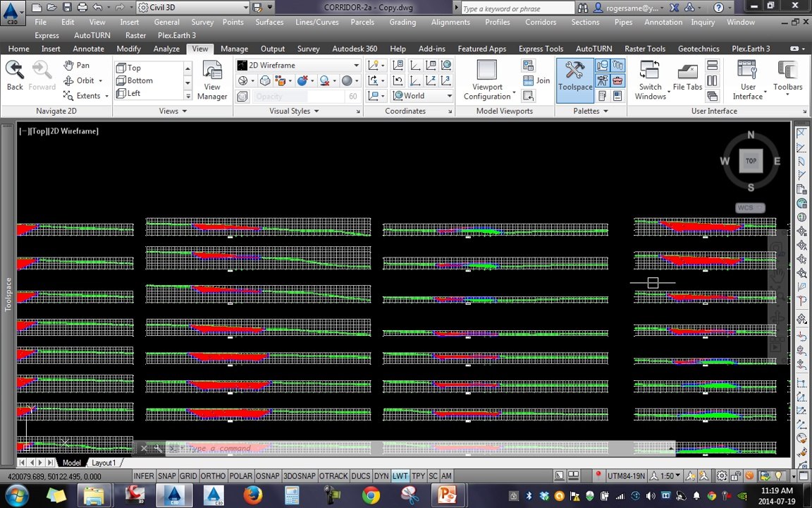Viewport: 812px width, 508px height.
Task: Open the World coordinate system dropdown
Action: (449, 96)
